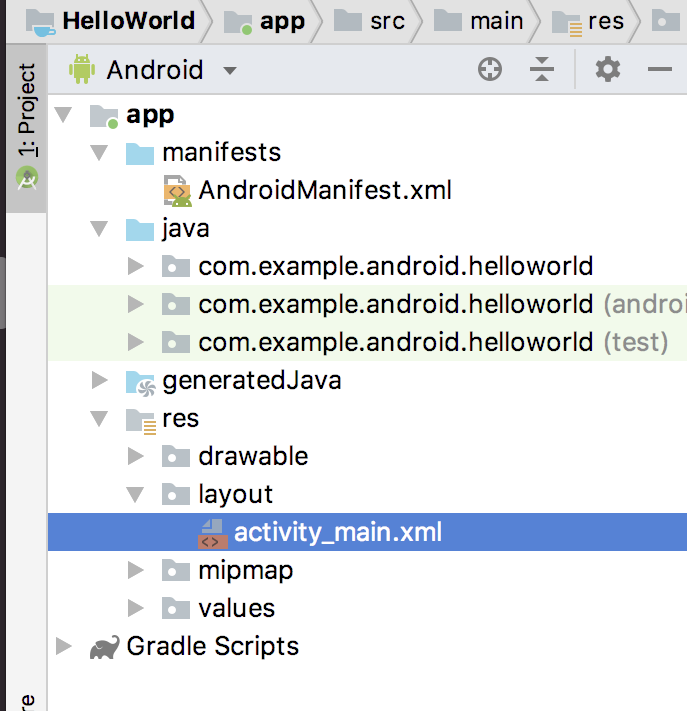This screenshot has height=711, width=687.
Task: Expand the helloworld (androidTest) package
Action: [x=136, y=304]
